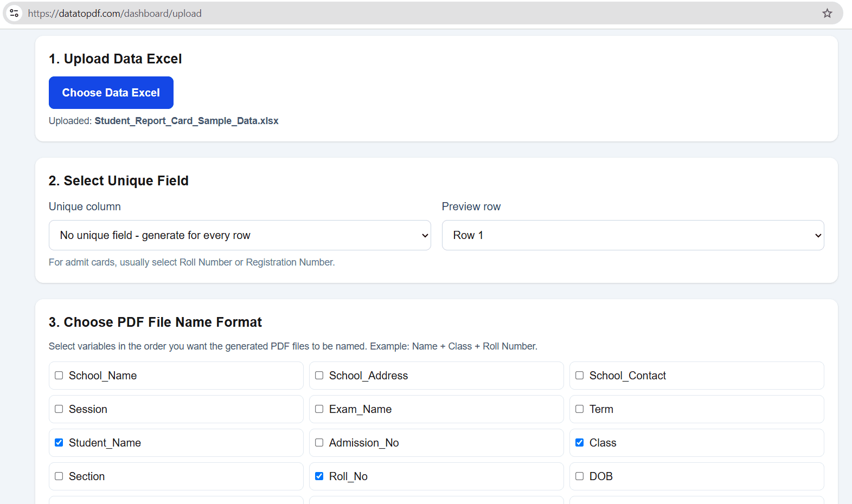Check the DOB checkbox

tap(580, 476)
